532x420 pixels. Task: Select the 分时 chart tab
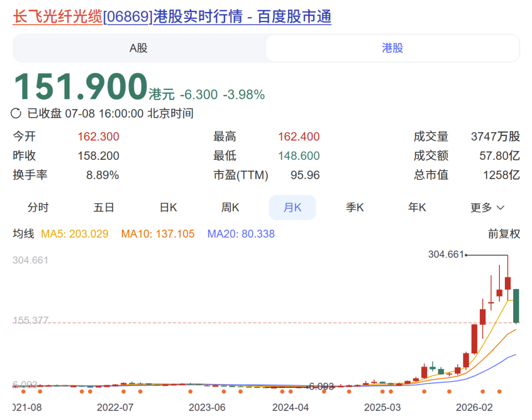pyautogui.click(x=38, y=208)
